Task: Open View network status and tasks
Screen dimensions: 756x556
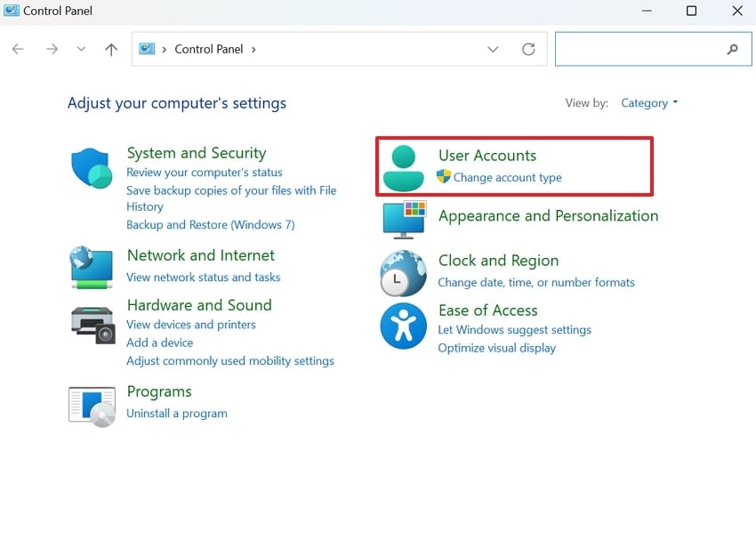Action: tap(203, 278)
